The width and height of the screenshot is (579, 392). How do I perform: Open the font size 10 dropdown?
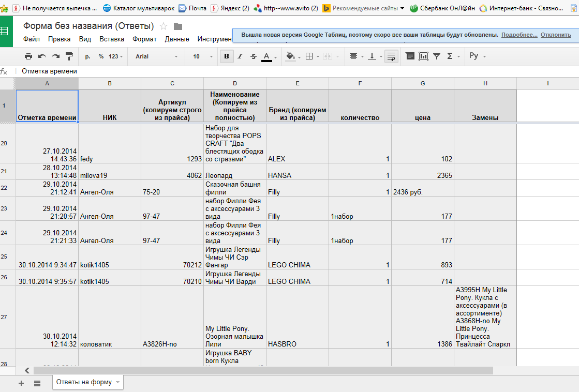coord(202,56)
